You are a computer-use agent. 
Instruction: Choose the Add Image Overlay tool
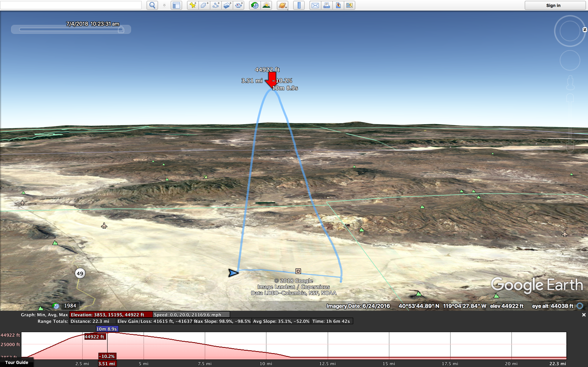[x=227, y=5]
